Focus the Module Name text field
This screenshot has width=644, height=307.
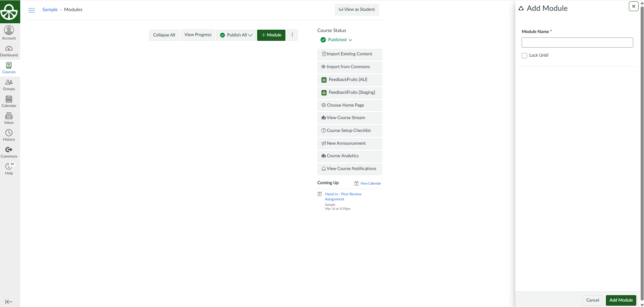577,43
